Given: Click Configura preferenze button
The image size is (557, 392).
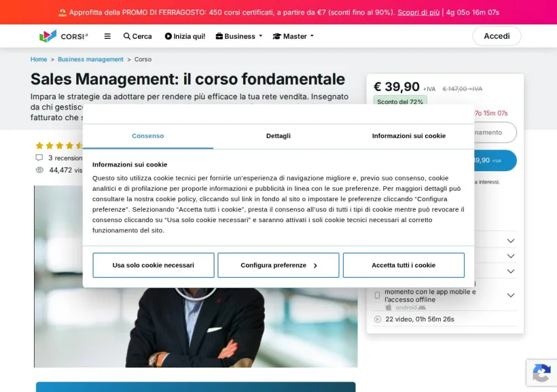Looking at the screenshot, I should [278, 265].
